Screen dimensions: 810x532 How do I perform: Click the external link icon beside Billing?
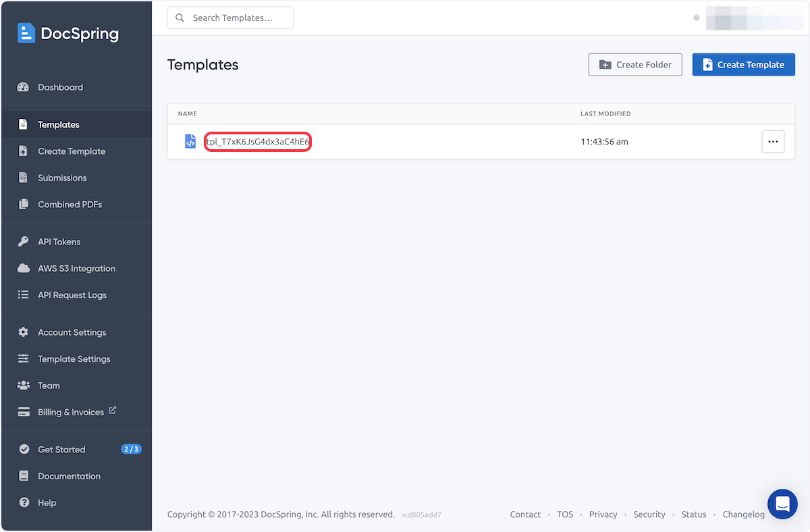(113, 410)
